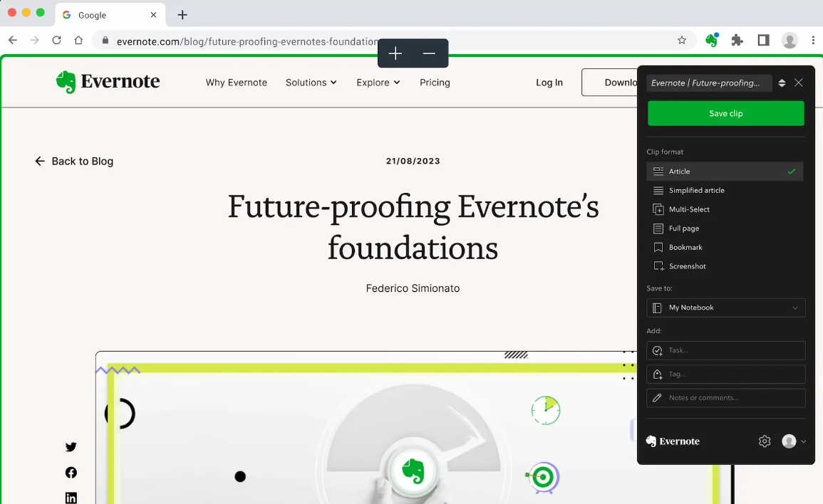Expand the Solutions navigation menu
The image size is (823, 504).
coord(311,83)
